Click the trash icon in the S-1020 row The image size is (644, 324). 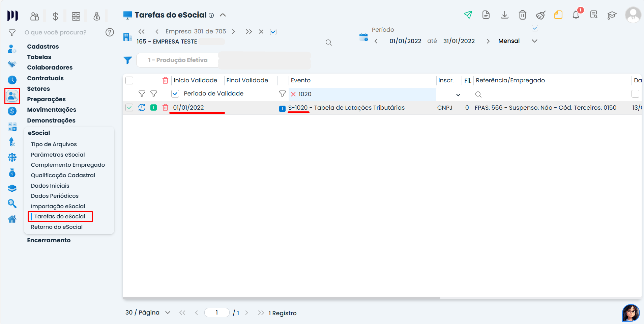coord(165,107)
